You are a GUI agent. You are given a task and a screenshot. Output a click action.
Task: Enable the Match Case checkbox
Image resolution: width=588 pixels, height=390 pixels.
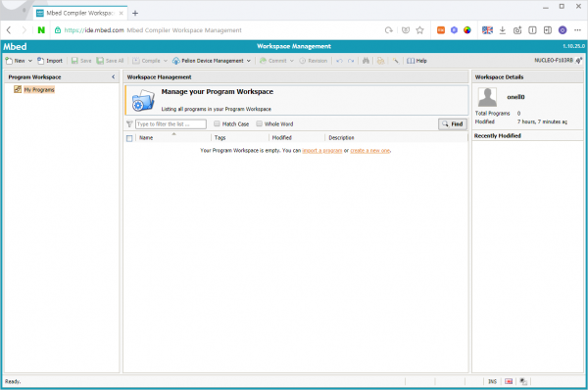point(217,123)
